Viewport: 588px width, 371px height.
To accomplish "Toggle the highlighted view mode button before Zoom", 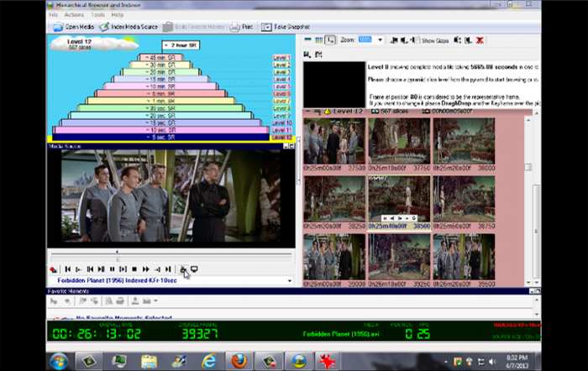I will pos(330,39).
